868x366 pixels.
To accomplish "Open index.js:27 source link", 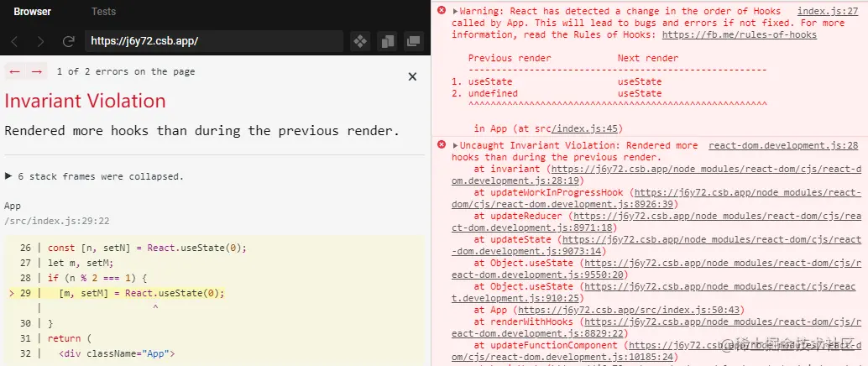I will [x=828, y=11].
